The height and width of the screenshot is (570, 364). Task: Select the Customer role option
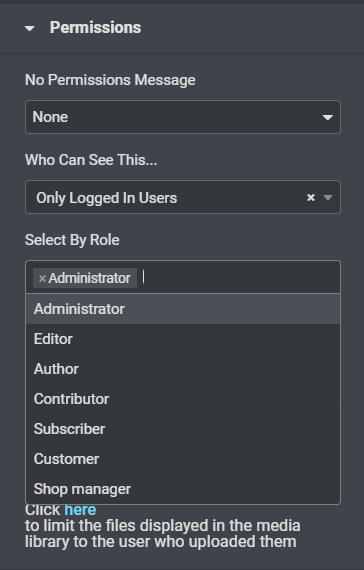coord(183,459)
